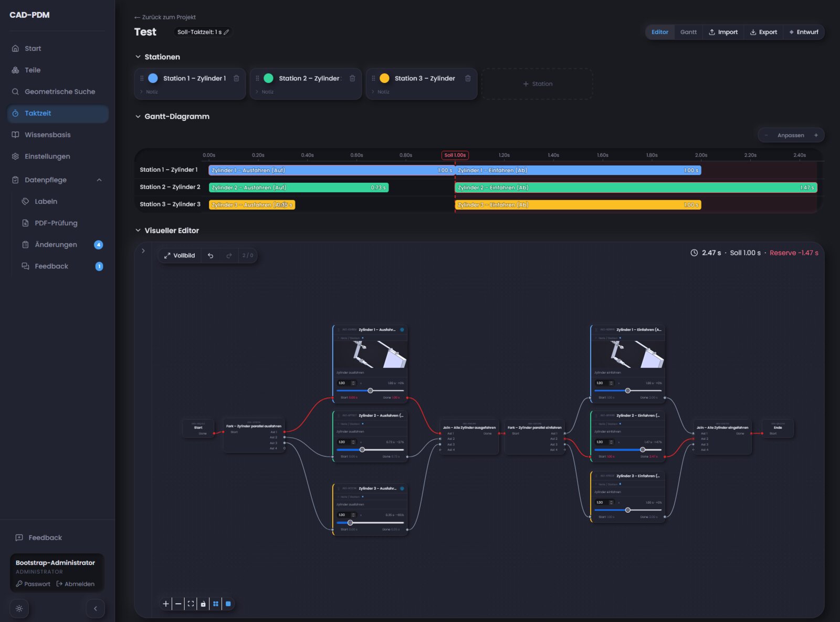Viewport: 840px width, 622px height.
Task: Expand Notiz for Station 1
Action: 149,91
